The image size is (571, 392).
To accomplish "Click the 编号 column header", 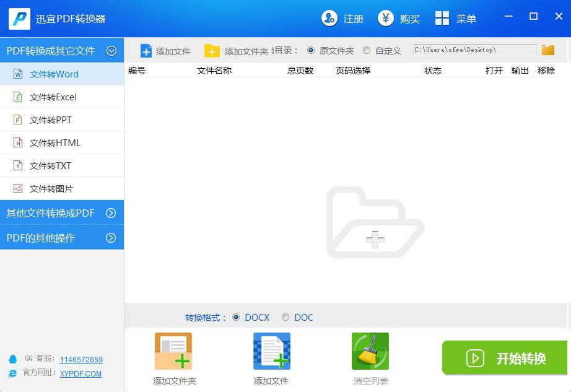I will pyautogui.click(x=137, y=71).
